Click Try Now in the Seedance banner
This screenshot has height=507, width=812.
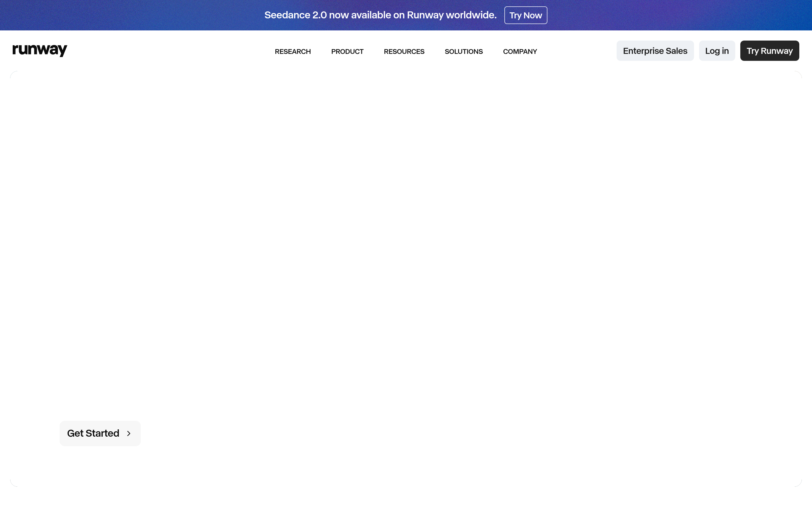pyautogui.click(x=525, y=15)
